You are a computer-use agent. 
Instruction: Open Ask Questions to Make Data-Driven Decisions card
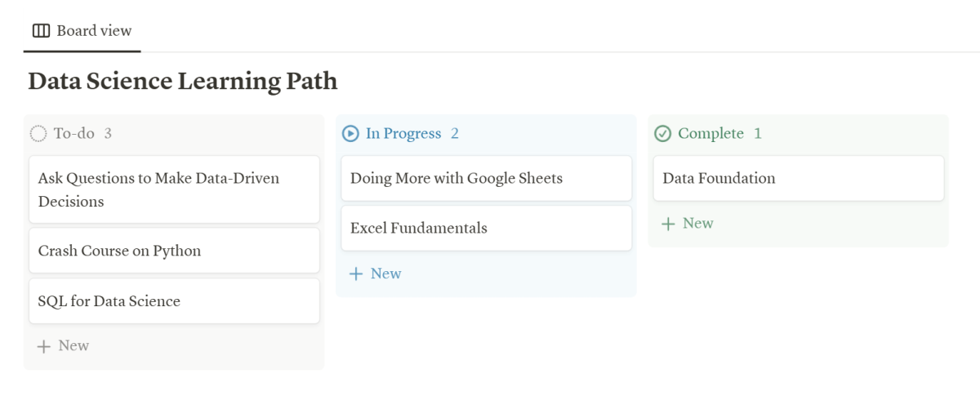click(x=174, y=189)
